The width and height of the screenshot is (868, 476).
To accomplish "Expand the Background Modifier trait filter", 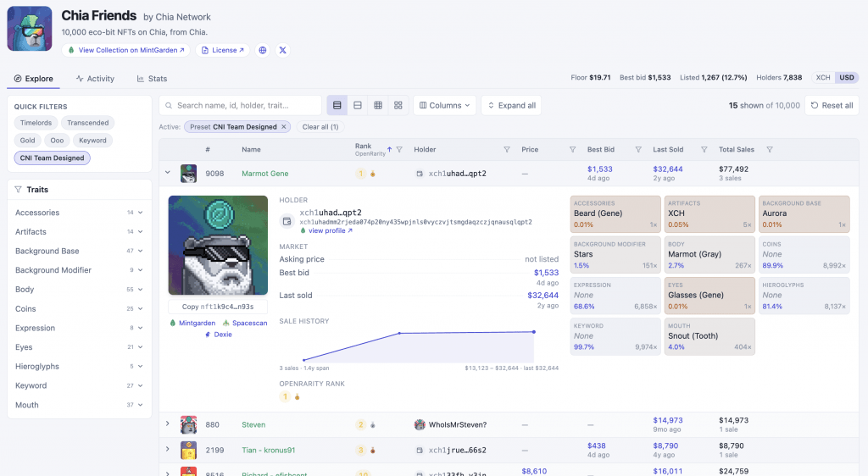I will pyautogui.click(x=79, y=270).
